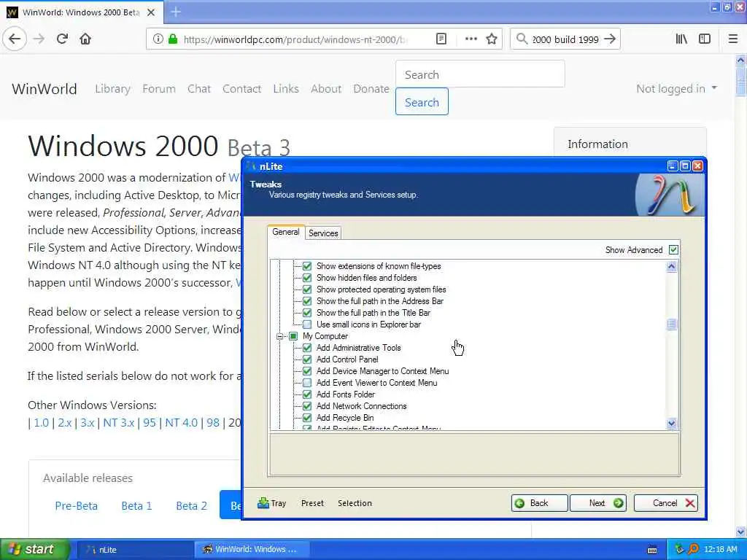Open the Selection menu in nLite
The width and height of the screenshot is (747, 560).
point(355,503)
